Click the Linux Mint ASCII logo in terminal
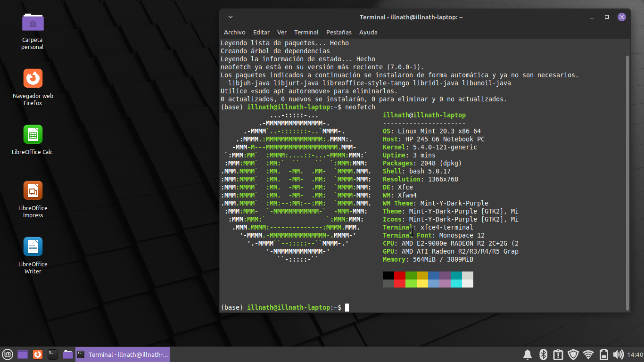Image resolution: width=644 pixels, height=362 pixels. coord(296,187)
